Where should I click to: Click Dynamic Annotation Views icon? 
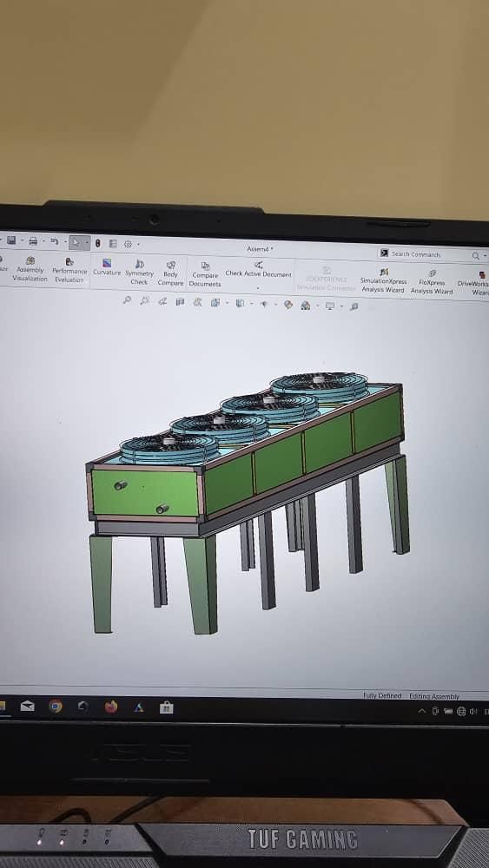click(198, 302)
